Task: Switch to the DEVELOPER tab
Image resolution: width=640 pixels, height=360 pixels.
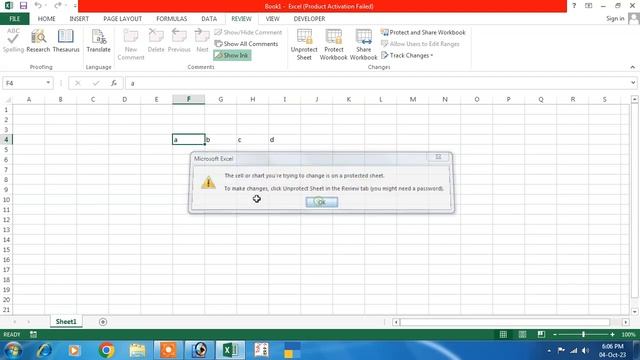Action: (309, 19)
